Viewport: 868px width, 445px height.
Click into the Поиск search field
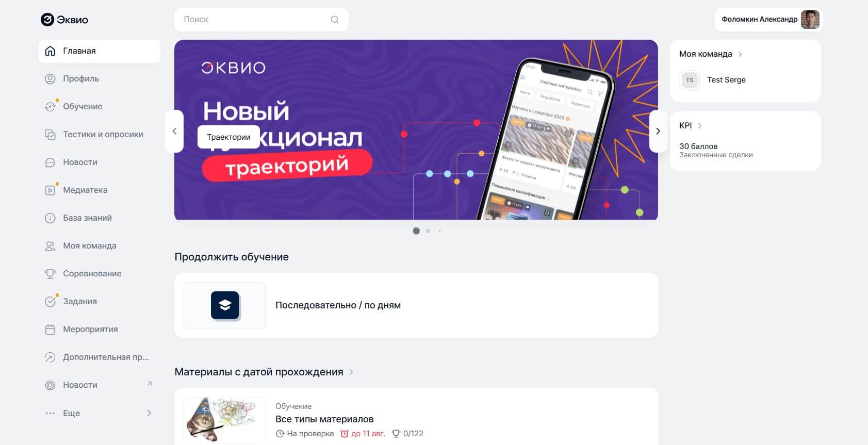tap(261, 20)
